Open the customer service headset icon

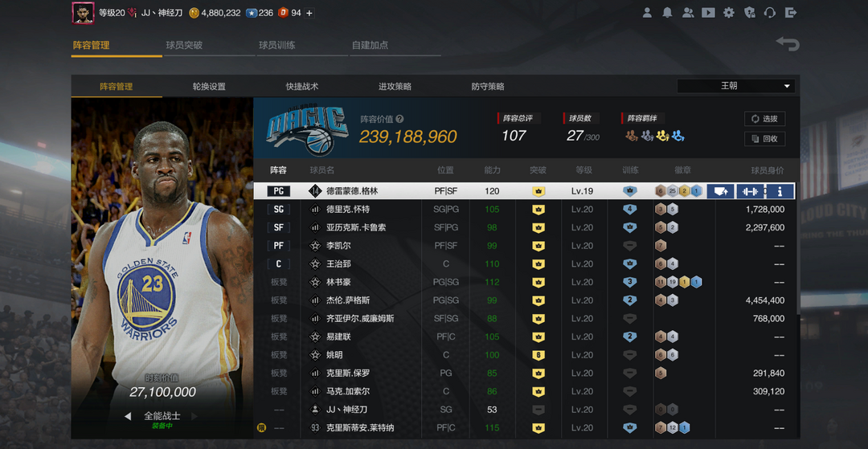[x=770, y=13]
